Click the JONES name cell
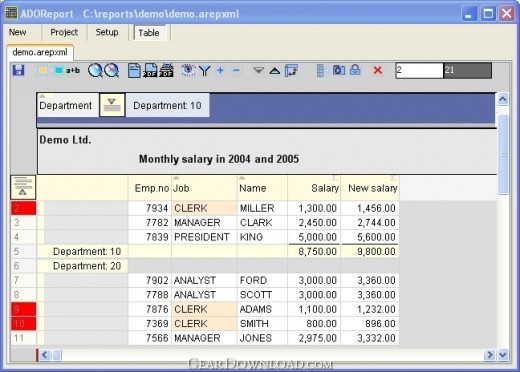520x372 pixels. tap(262, 338)
